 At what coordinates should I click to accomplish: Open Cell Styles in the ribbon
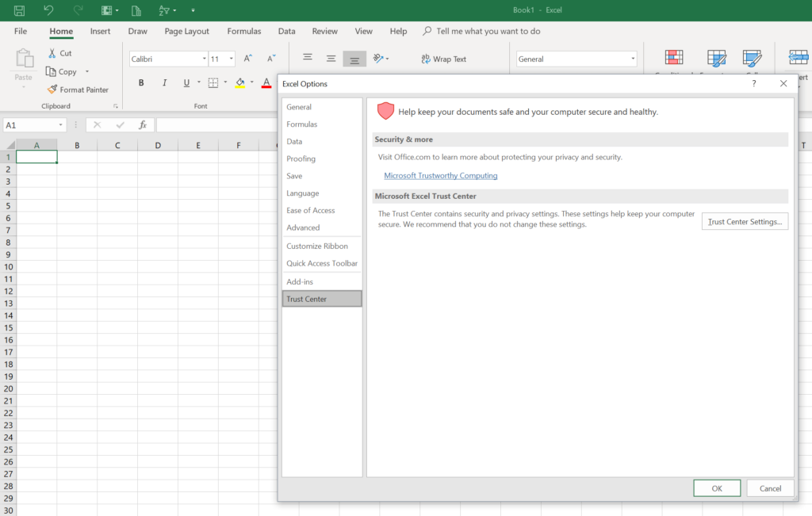pyautogui.click(x=752, y=58)
